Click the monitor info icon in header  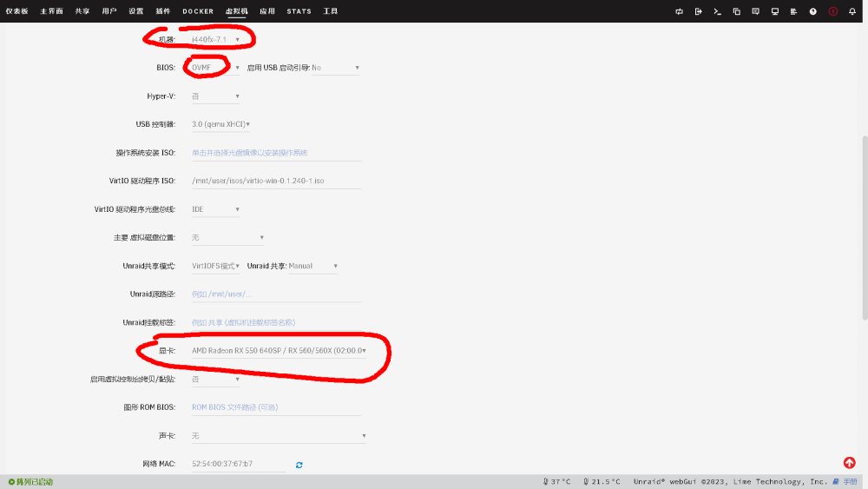pyautogui.click(x=775, y=11)
